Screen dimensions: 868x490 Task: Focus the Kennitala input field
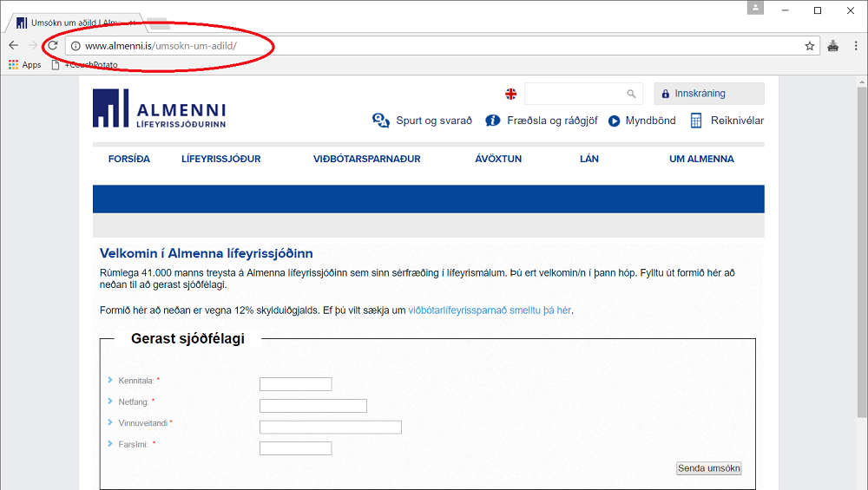[296, 384]
